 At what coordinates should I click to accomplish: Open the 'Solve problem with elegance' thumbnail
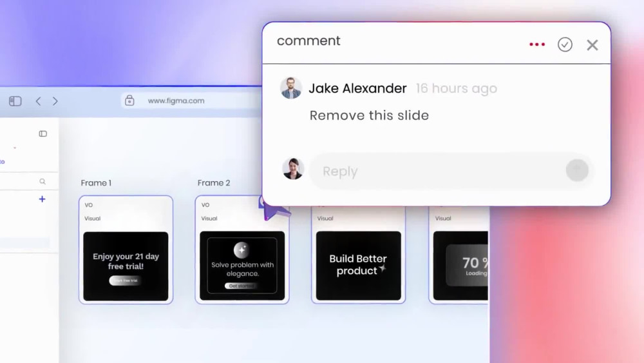click(x=242, y=266)
